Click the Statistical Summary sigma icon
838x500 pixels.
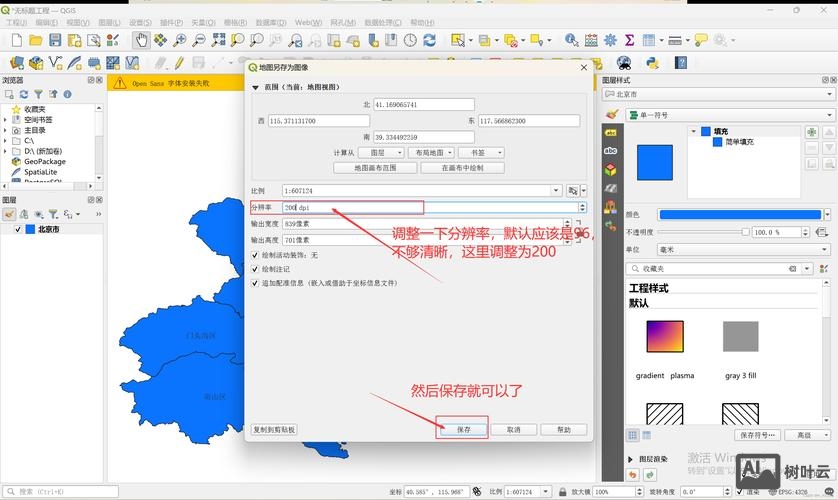click(x=630, y=40)
